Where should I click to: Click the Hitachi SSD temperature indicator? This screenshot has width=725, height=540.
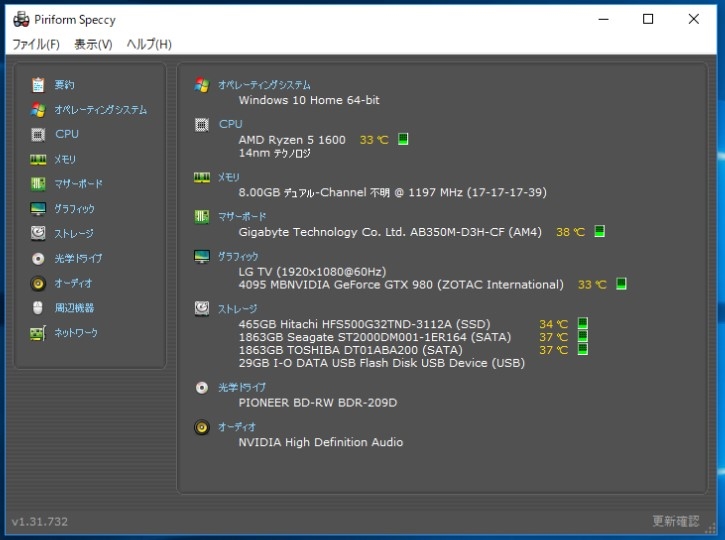pyautogui.click(x=583, y=323)
